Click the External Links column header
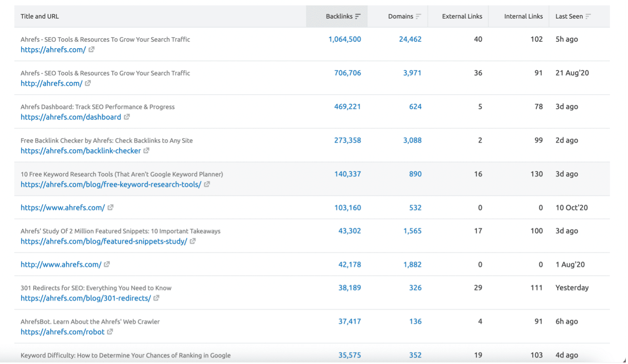Screen dimensions: 628x364 (462, 16)
